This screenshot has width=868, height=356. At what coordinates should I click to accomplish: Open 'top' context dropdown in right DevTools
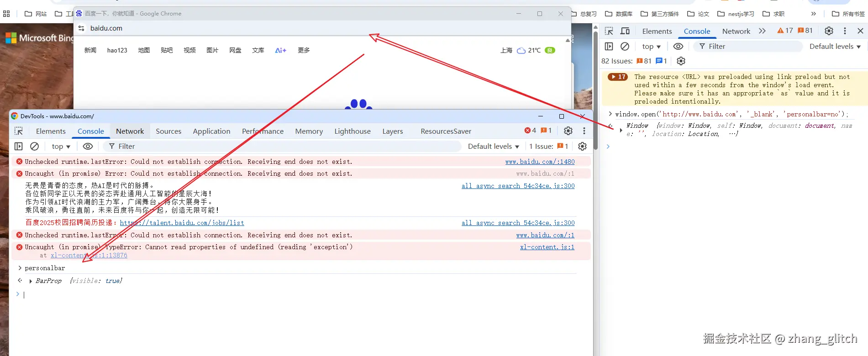[x=651, y=46]
